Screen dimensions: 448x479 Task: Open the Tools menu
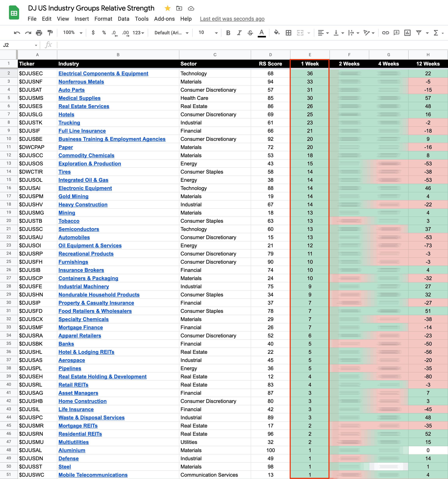coord(142,19)
